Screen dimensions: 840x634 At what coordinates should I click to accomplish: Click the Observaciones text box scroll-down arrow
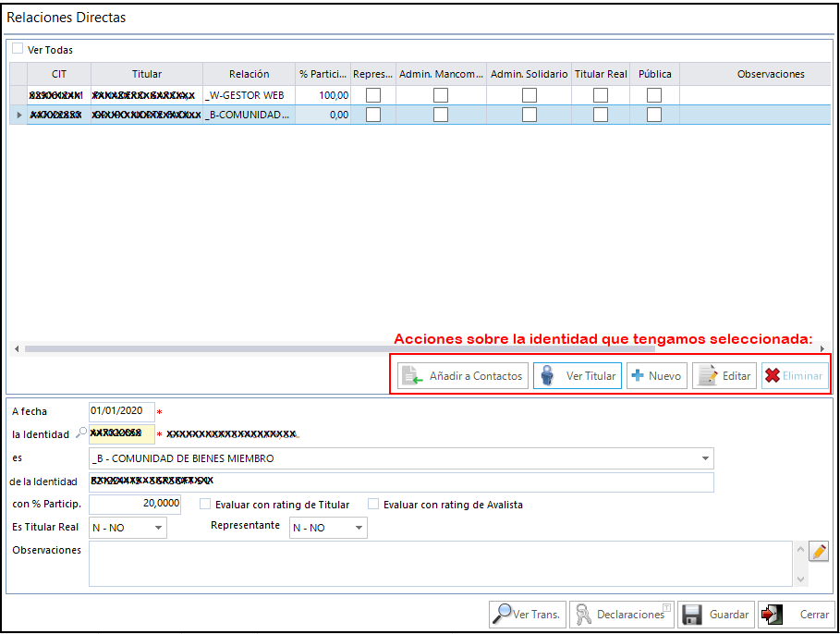pyautogui.click(x=800, y=579)
